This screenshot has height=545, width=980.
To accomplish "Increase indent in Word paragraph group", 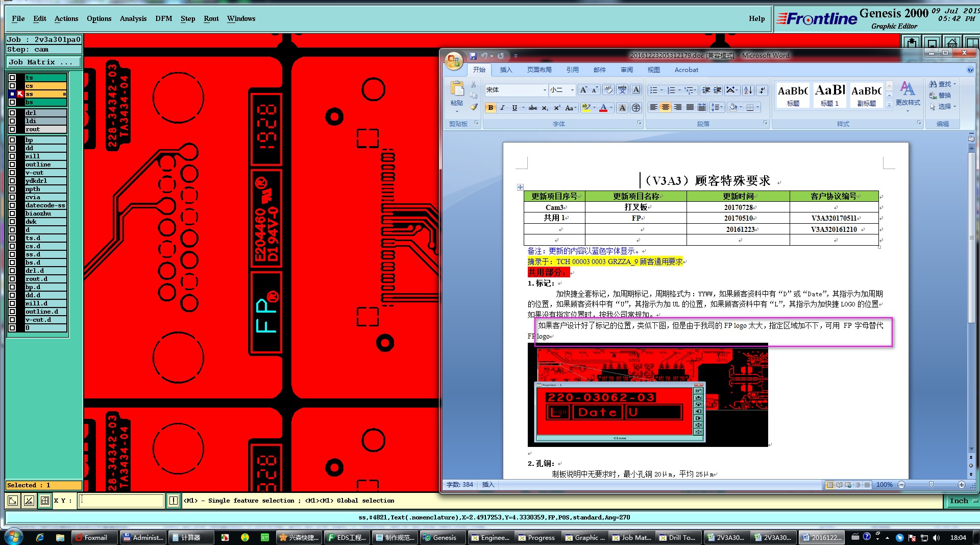I will [x=718, y=90].
